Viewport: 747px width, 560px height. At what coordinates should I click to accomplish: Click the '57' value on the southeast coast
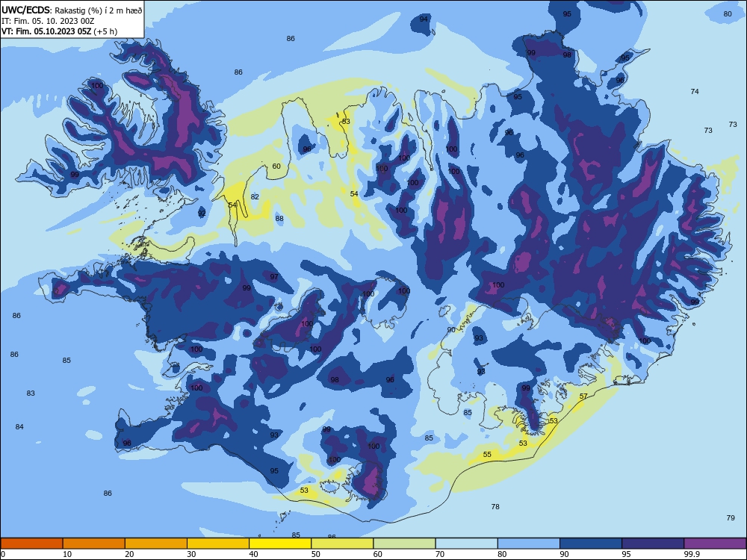(x=583, y=396)
